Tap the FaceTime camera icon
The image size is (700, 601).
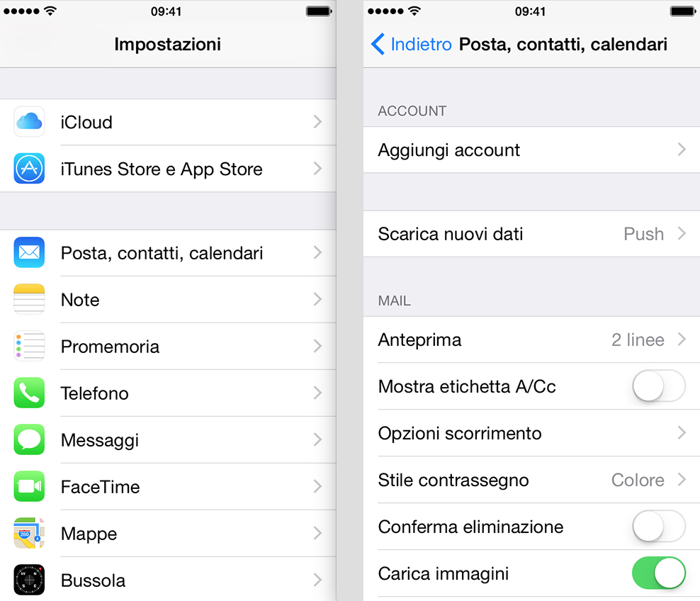[x=29, y=487]
